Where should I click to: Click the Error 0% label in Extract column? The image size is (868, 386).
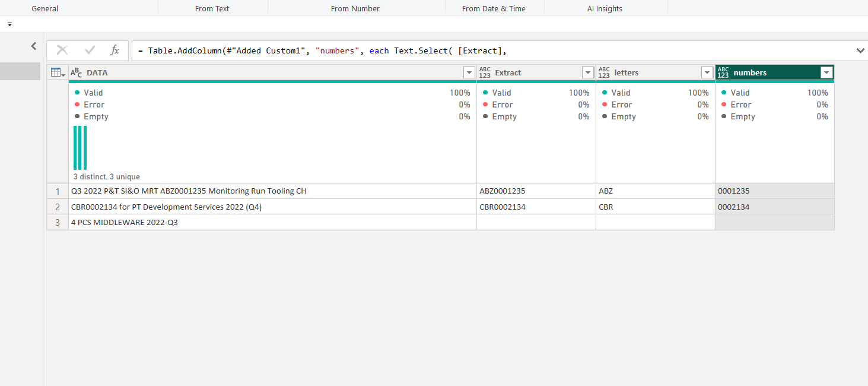536,105
